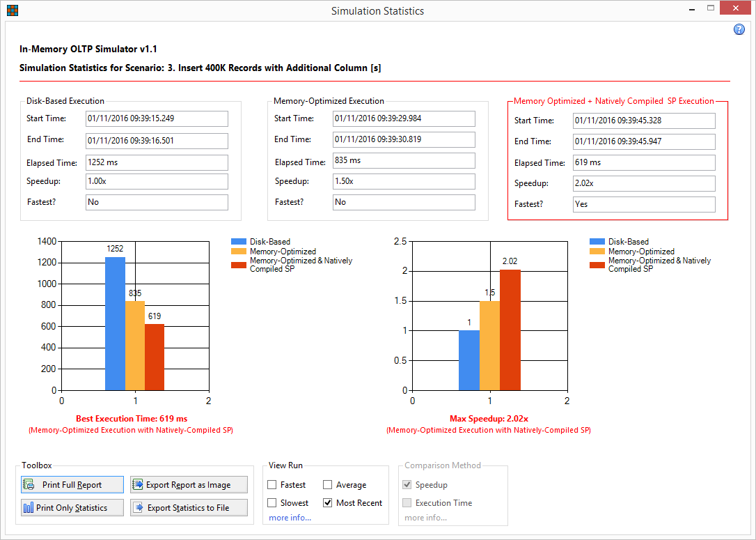
Task: Click the Disk-Based Speedup 1.00x field
Action: (157, 181)
